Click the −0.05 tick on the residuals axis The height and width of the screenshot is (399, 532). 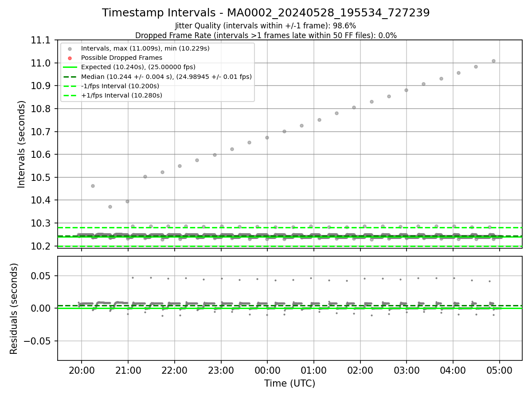pos(39,341)
